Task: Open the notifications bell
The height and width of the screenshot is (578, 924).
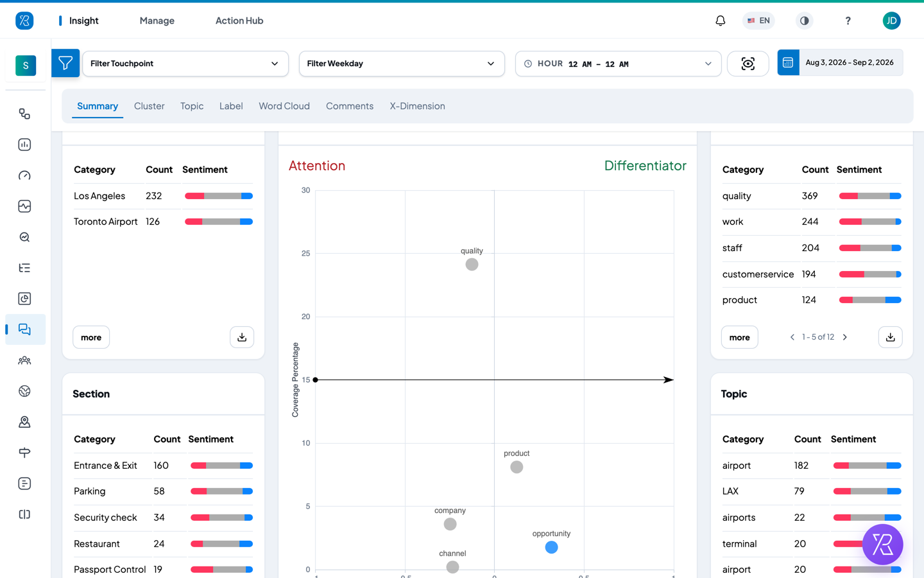Action: pos(721,21)
